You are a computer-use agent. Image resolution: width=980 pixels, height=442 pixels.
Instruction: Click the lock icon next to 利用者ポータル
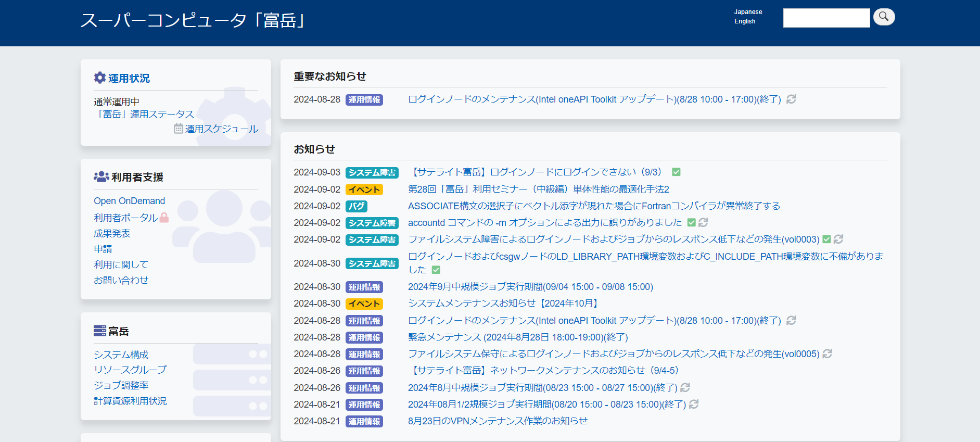click(x=164, y=218)
